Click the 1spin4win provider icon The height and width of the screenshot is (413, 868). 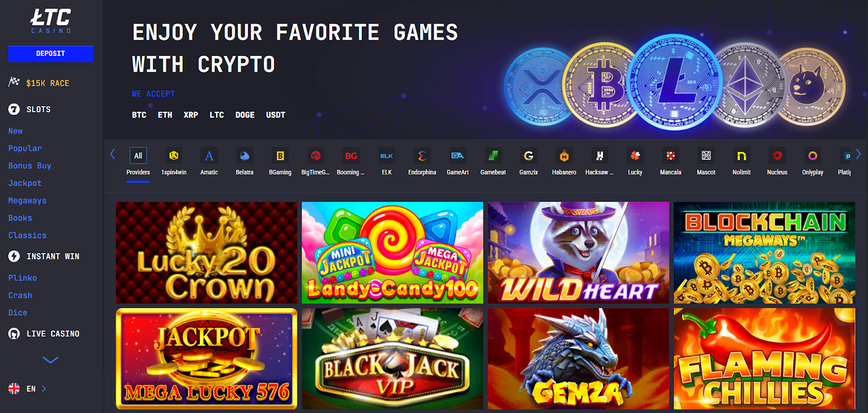coord(174,156)
